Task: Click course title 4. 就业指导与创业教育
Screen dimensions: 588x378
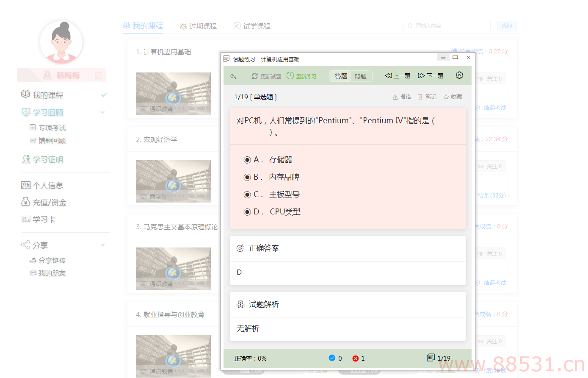Action: (170, 314)
